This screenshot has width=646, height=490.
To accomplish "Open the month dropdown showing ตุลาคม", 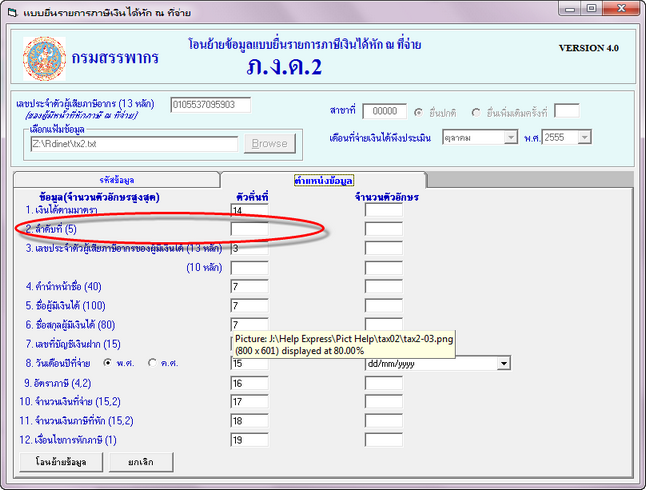I will [486, 137].
